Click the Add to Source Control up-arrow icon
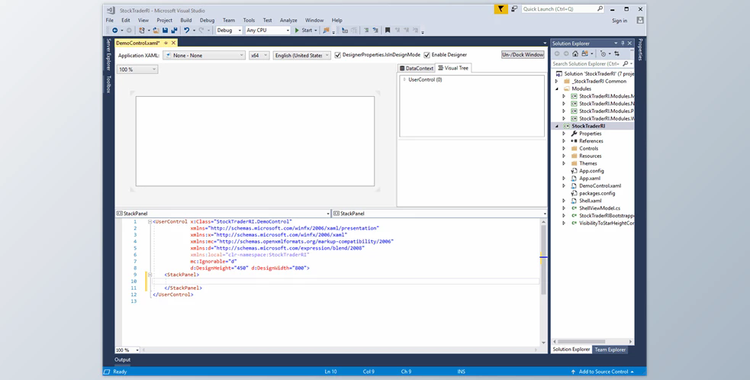Image resolution: width=750 pixels, height=380 pixels. pos(573,371)
